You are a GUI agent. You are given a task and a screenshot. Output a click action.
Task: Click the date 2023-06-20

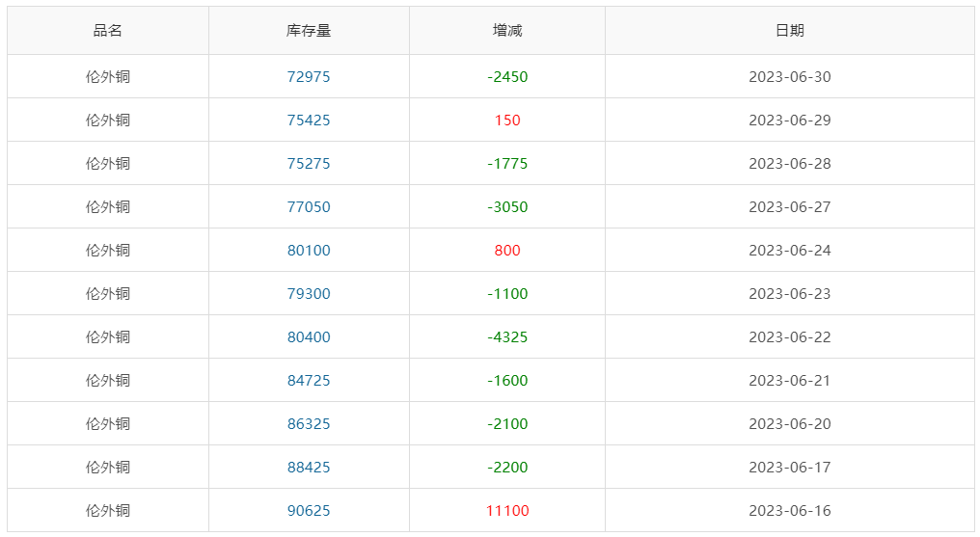pos(790,424)
